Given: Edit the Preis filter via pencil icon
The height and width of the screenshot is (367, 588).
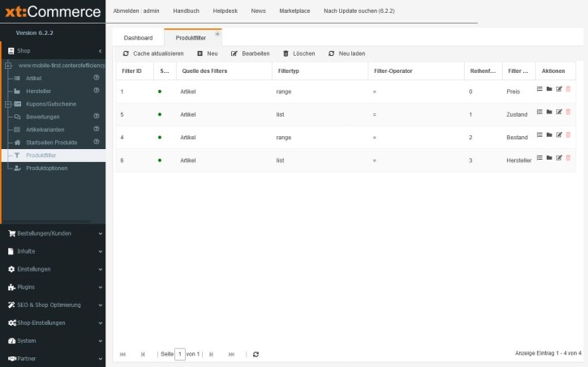Looking at the screenshot, I should pyautogui.click(x=559, y=89).
